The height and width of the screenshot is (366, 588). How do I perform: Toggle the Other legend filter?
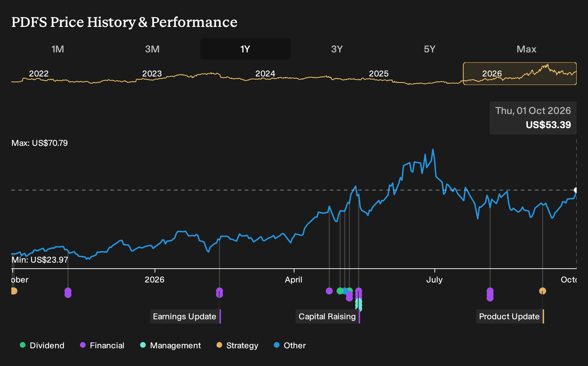pyautogui.click(x=290, y=345)
